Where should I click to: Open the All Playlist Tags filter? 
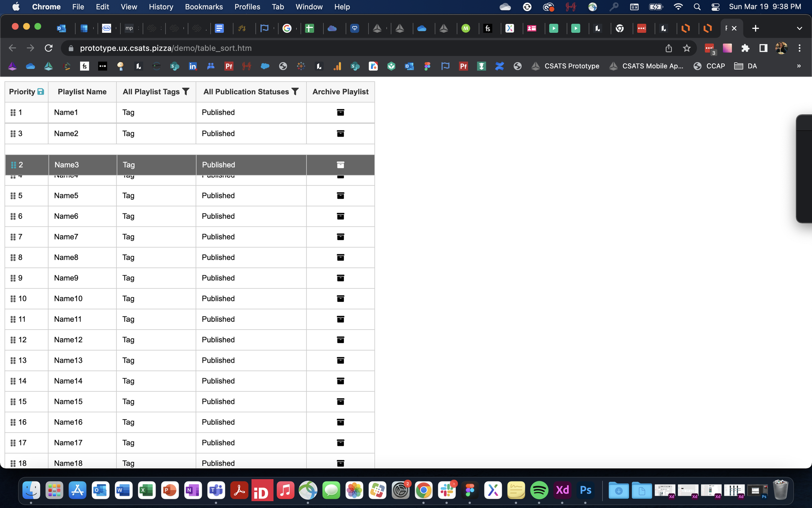pos(186,91)
